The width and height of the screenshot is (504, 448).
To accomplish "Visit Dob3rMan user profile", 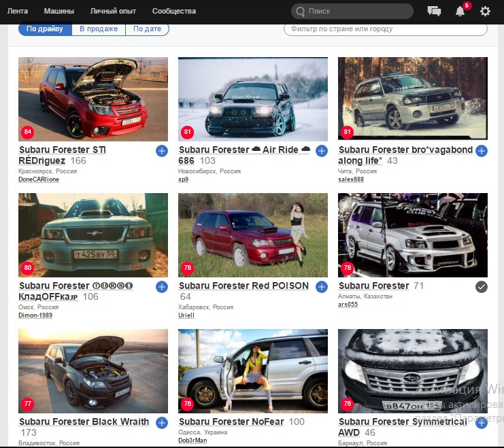I will click(192, 441).
